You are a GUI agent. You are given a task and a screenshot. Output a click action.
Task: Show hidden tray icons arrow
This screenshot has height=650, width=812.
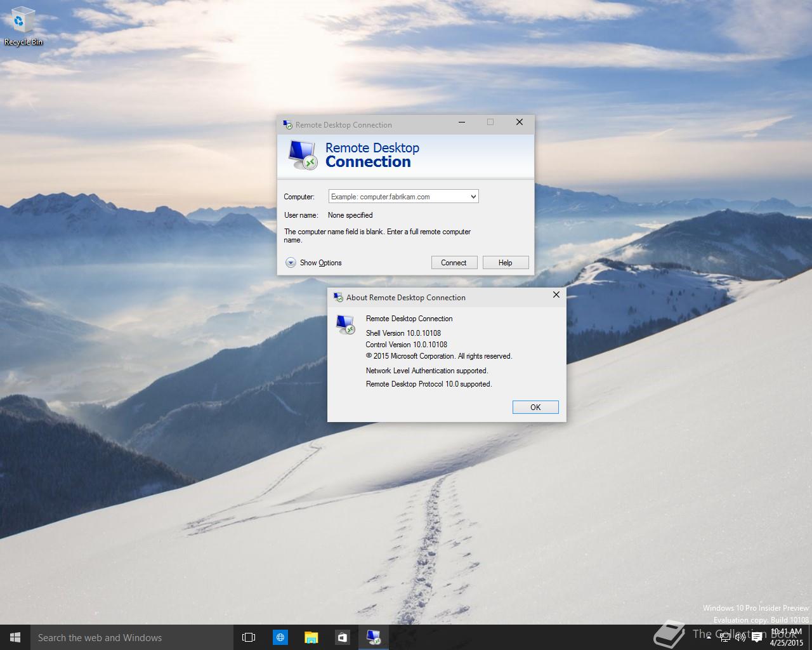pyautogui.click(x=709, y=638)
